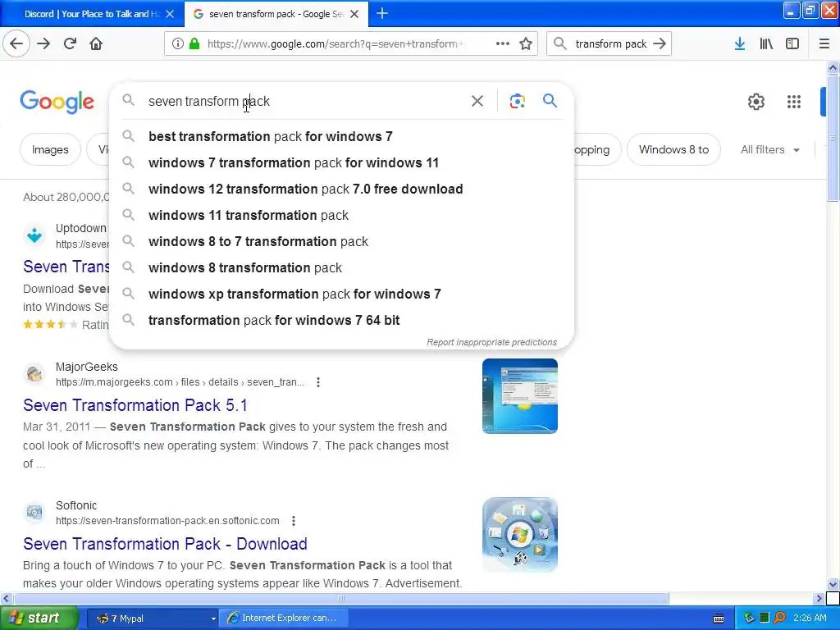840x630 pixels.
Task: Open Google quick settings gear
Action: coord(756,101)
